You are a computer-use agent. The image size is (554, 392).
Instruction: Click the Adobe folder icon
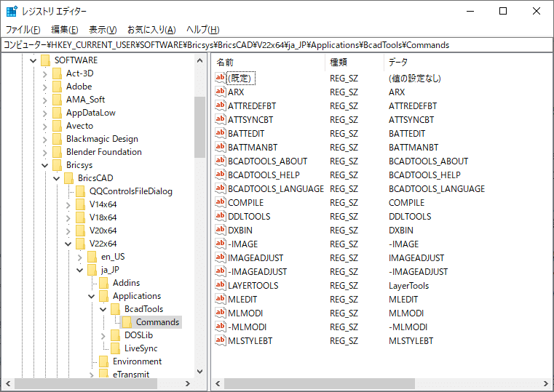point(57,87)
